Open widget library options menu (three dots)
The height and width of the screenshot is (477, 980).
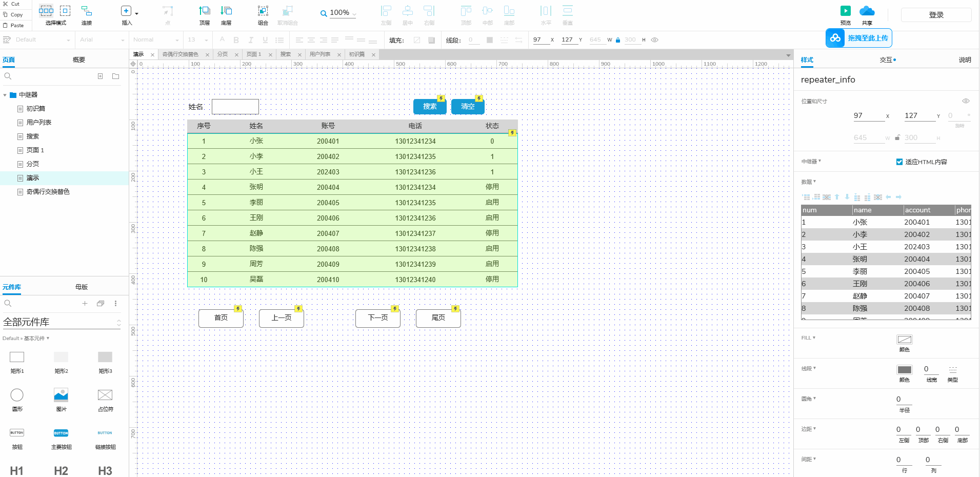pyautogui.click(x=116, y=303)
